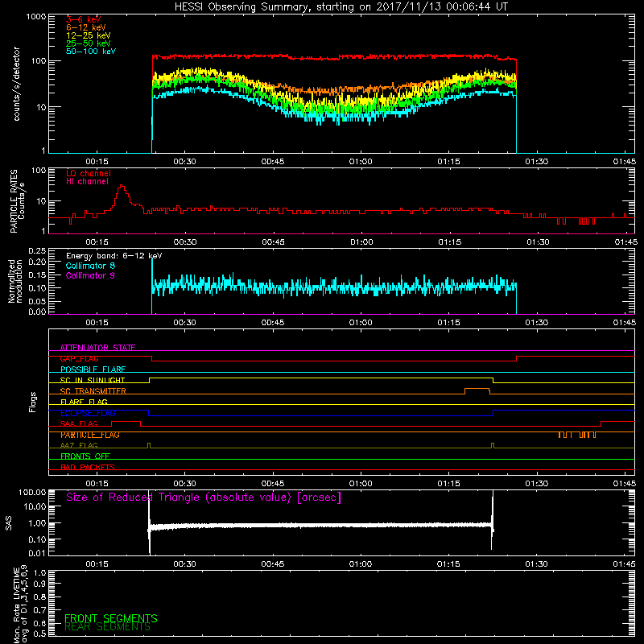
Task: Click the Flags axis label
Action: coord(33,402)
